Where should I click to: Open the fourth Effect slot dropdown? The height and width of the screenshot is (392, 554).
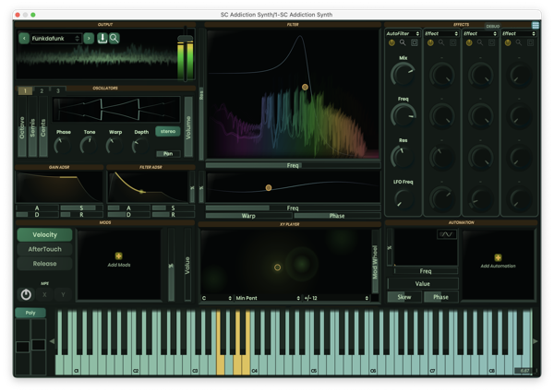(519, 33)
